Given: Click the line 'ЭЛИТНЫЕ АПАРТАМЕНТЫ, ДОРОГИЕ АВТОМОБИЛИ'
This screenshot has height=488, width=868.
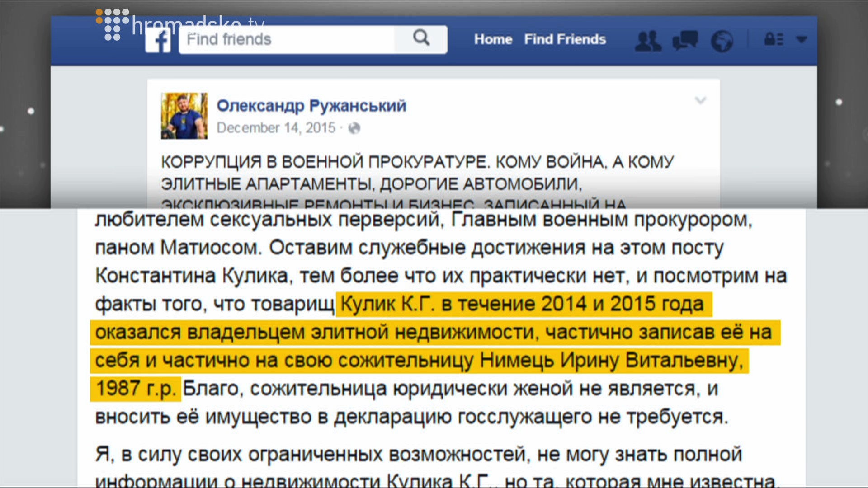Looking at the screenshot, I should click(372, 184).
